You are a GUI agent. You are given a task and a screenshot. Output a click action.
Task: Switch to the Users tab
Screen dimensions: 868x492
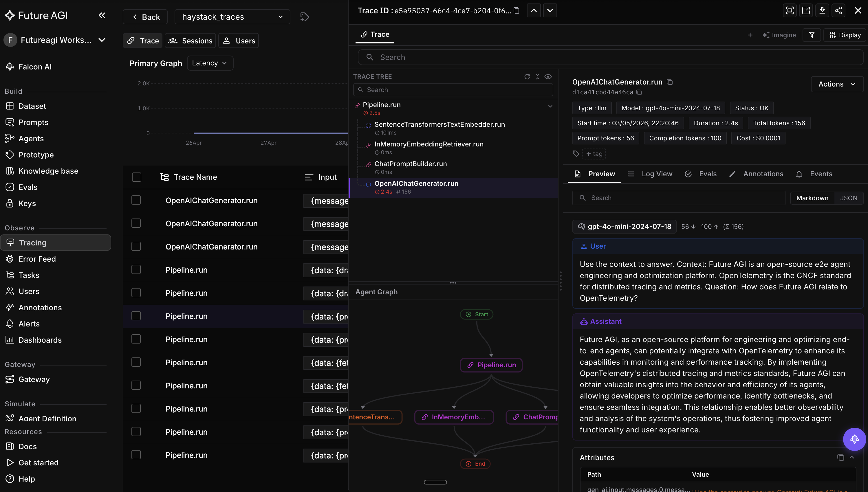point(239,41)
